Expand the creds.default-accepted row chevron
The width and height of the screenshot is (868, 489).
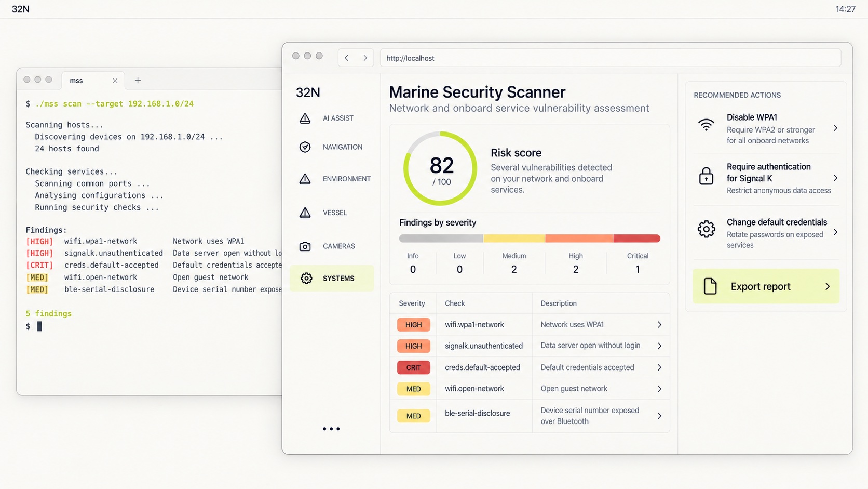coord(659,367)
